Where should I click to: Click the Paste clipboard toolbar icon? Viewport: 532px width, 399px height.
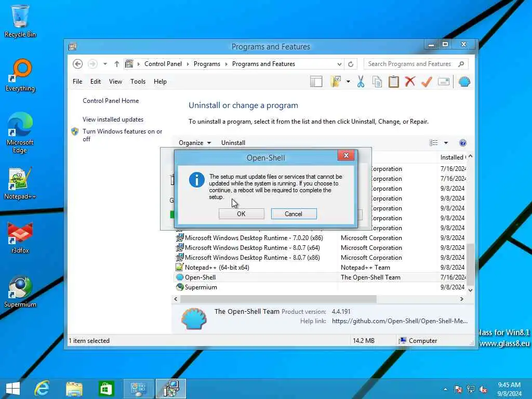point(394,82)
